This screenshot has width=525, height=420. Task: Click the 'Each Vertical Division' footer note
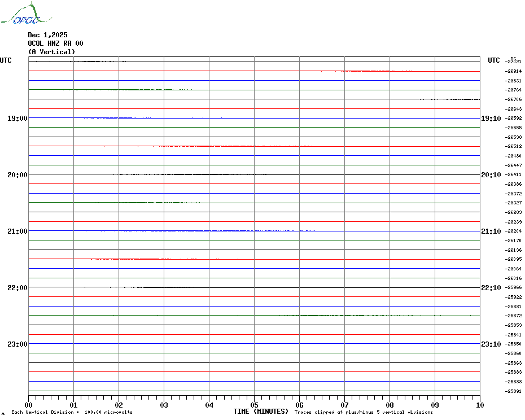pos(72,413)
